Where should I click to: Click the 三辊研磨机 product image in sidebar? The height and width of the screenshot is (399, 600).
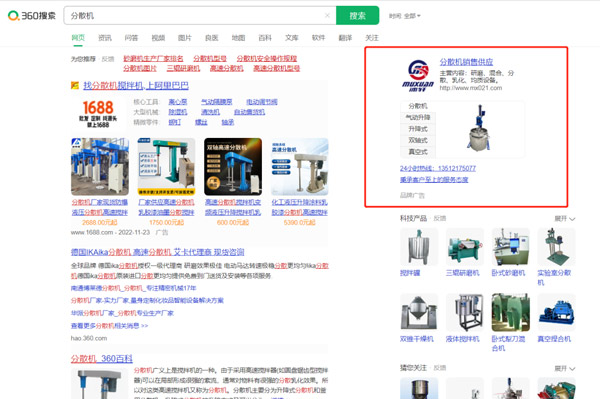point(465,247)
